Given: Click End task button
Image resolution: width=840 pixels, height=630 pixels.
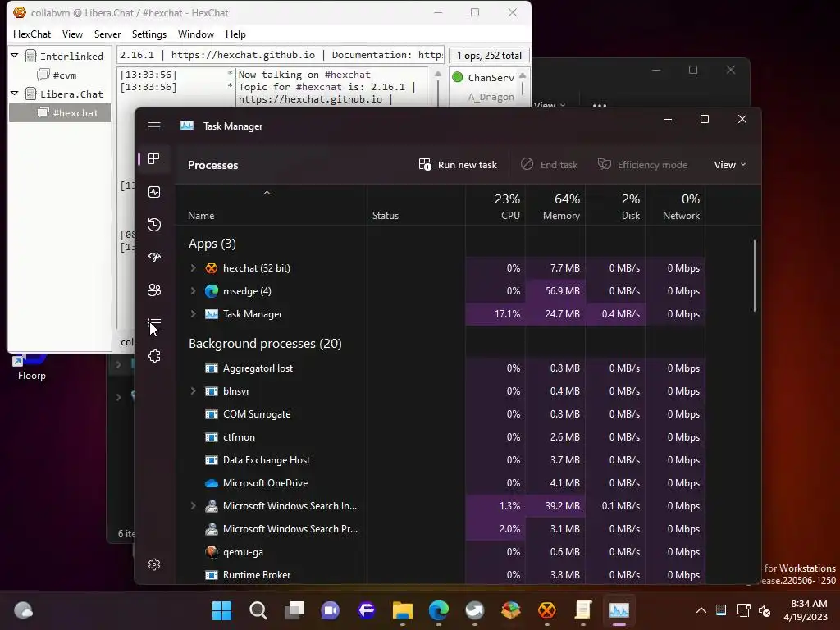Looking at the screenshot, I should (x=549, y=164).
